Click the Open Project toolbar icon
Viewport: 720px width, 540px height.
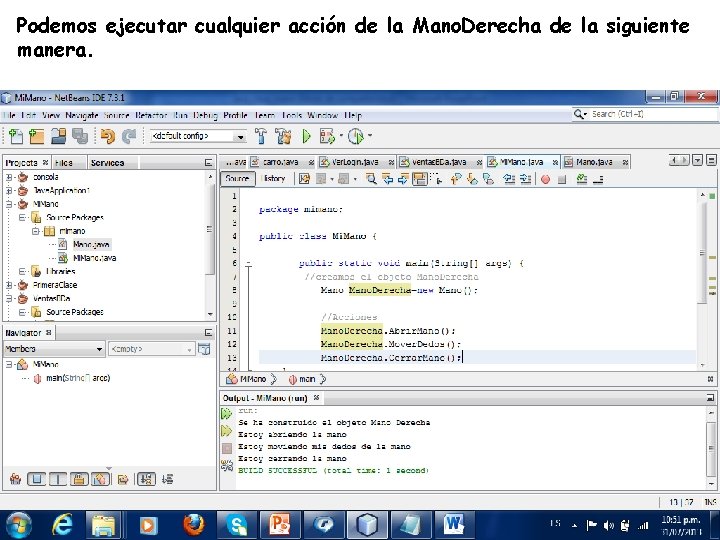click(58, 136)
